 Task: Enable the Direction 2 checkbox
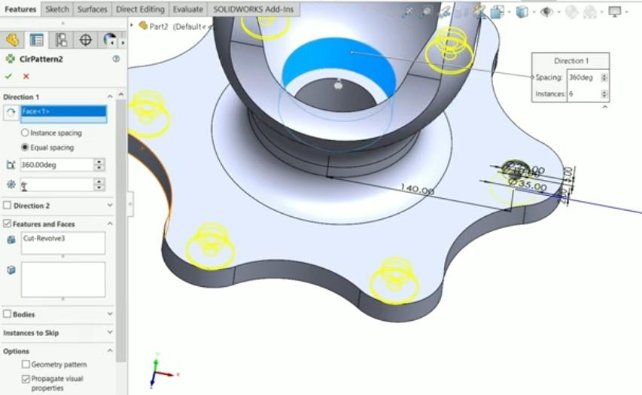(7, 205)
